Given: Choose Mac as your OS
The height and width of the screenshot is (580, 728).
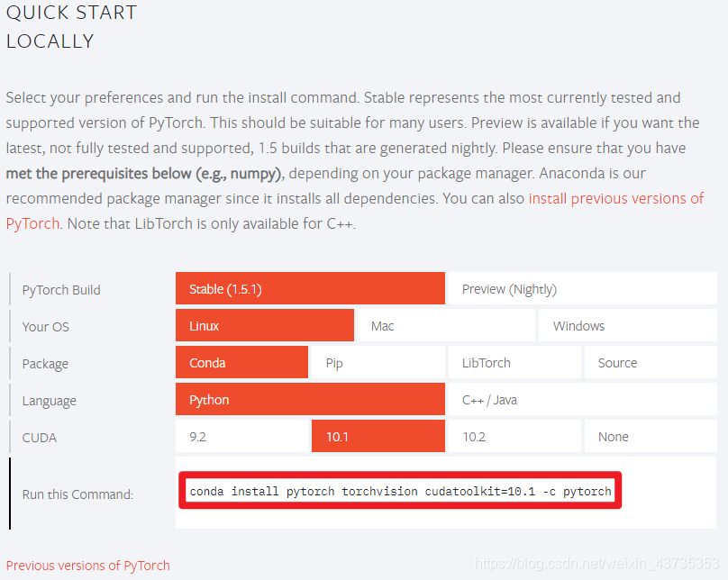Looking at the screenshot, I should click(x=446, y=325).
